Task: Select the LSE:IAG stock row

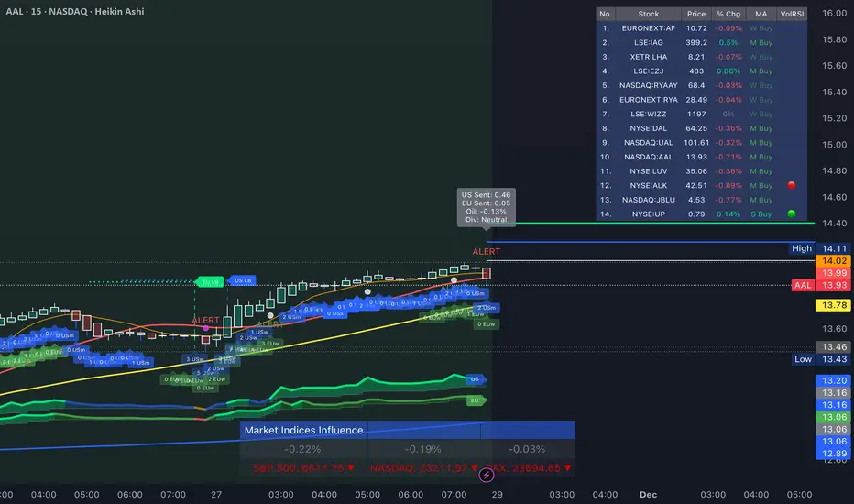Action: pos(702,42)
